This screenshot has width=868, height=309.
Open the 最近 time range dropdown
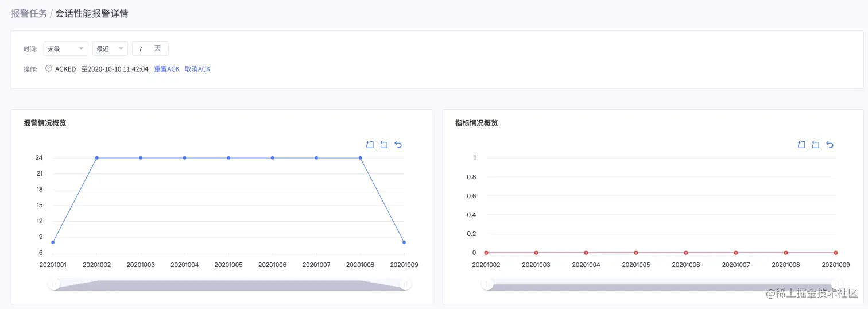click(x=110, y=49)
